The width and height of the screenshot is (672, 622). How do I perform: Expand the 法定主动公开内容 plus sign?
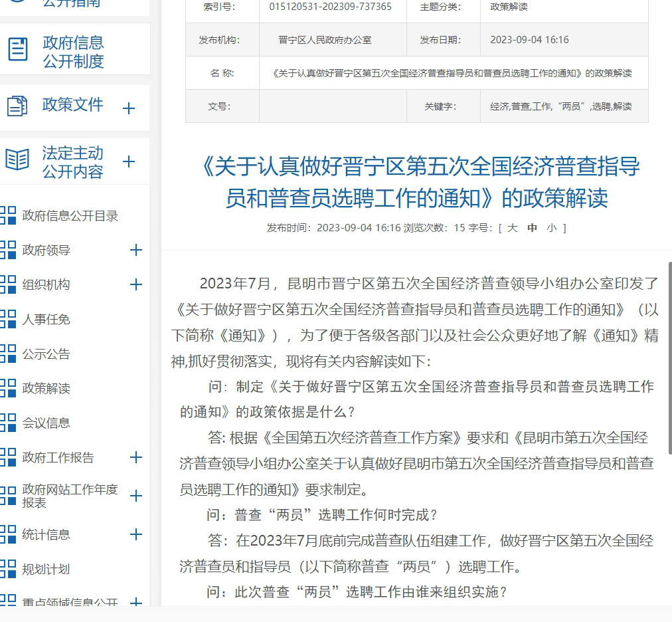129,161
